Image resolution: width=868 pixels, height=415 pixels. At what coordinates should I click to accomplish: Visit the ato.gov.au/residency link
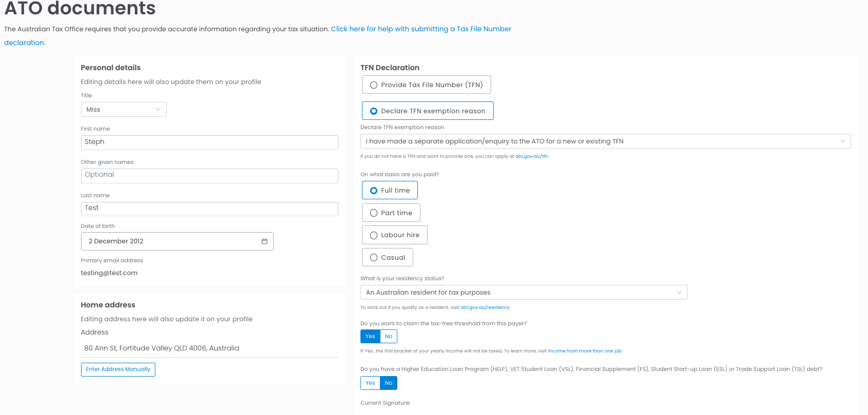[x=485, y=307]
